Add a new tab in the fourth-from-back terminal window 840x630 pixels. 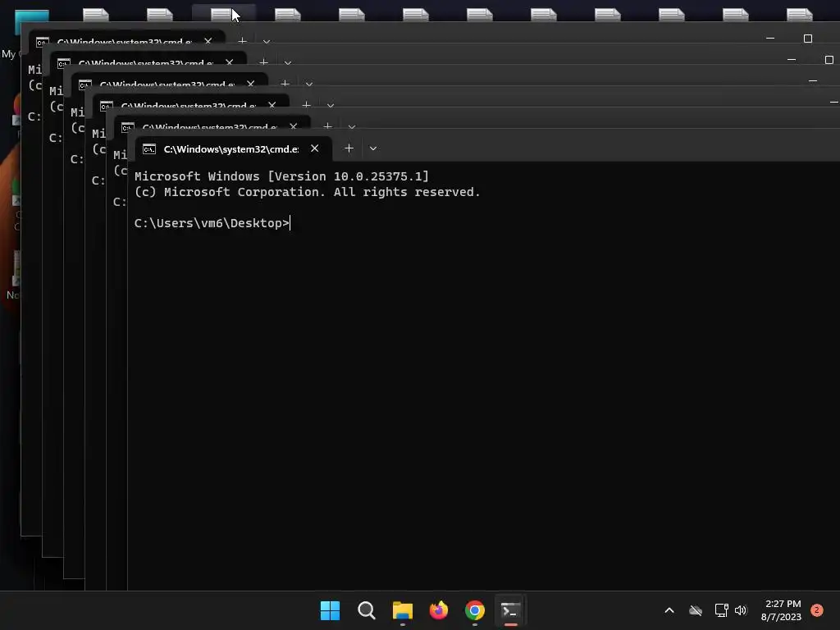pyautogui.click(x=307, y=105)
